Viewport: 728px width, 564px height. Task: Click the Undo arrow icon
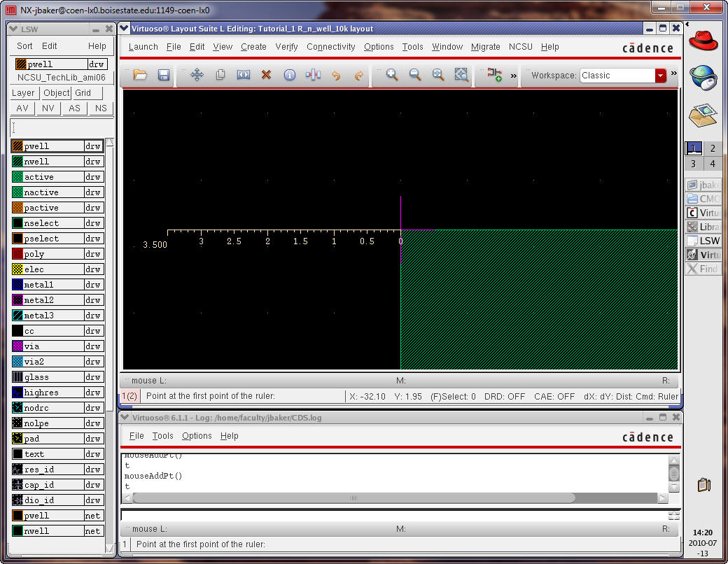336,75
